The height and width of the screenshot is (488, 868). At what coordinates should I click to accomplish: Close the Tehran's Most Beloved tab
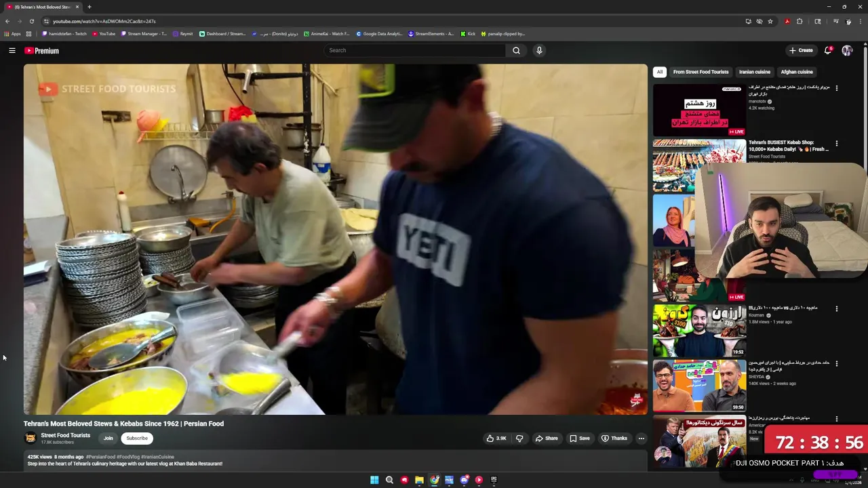(x=77, y=7)
